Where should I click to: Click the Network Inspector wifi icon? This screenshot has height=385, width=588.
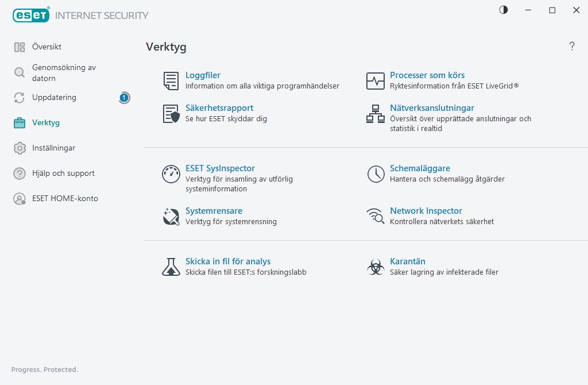(x=376, y=217)
